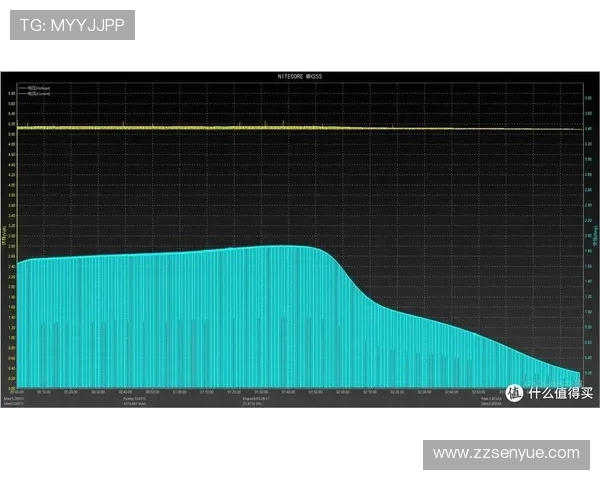The width and height of the screenshot is (600, 480).
Task: Click the bottom time axis labels
Action: click(x=250, y=392)
